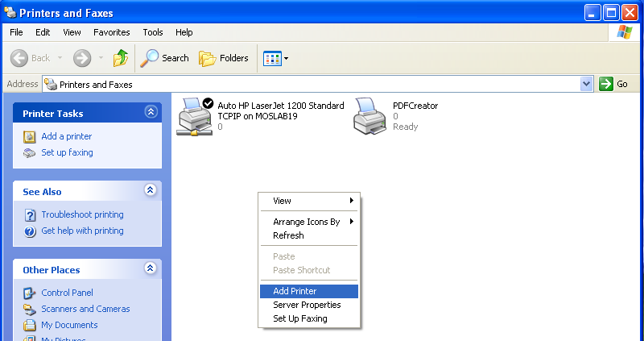
Task: Click the Windows flag logo icon
Action: coord(625,32)
